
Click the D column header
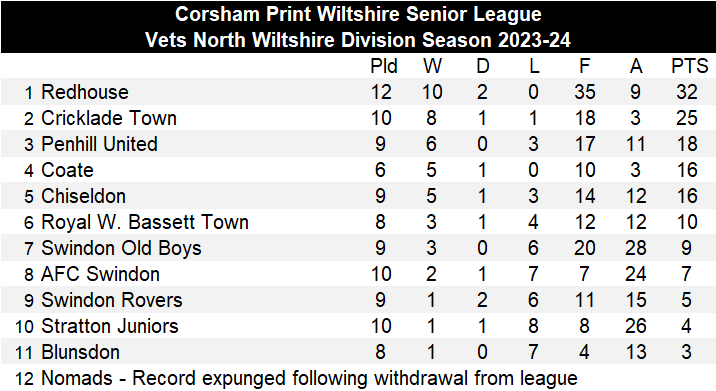coord(483,66)
